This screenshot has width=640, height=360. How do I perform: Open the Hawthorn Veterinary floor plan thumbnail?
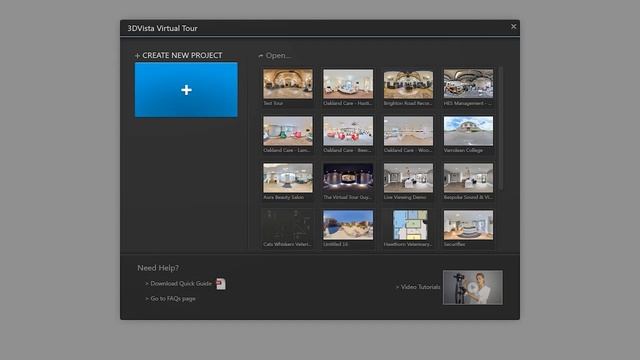pos(410,225)
